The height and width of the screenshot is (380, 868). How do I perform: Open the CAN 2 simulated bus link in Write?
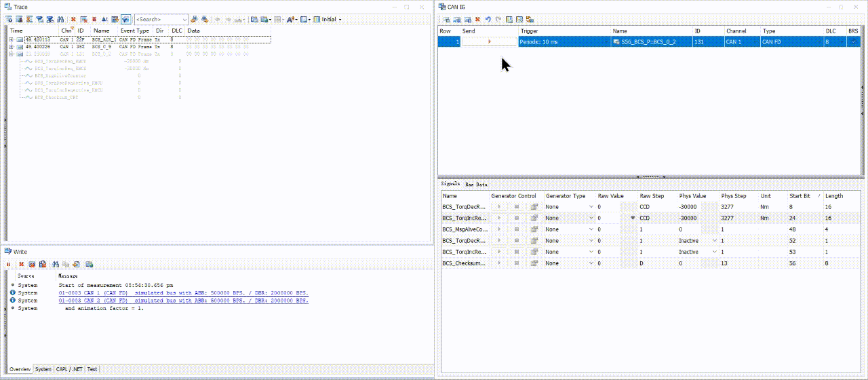click(184, 300)
